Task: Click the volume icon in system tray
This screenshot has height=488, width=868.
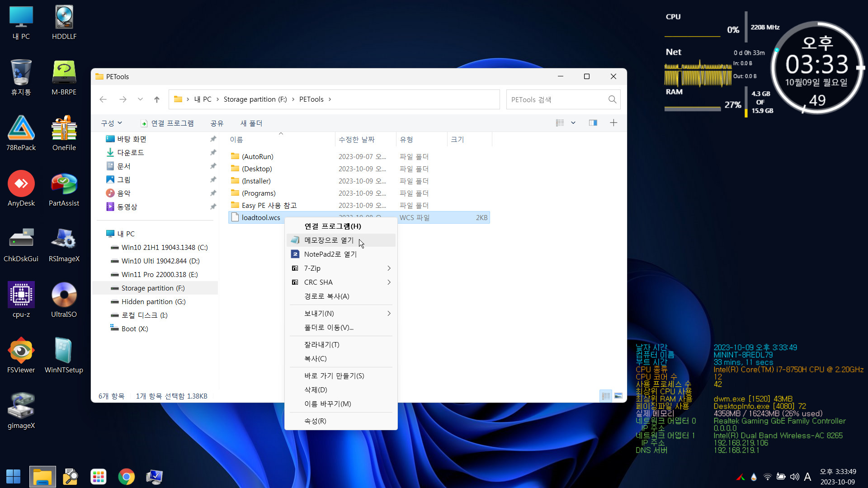Action: click(794, 477)
